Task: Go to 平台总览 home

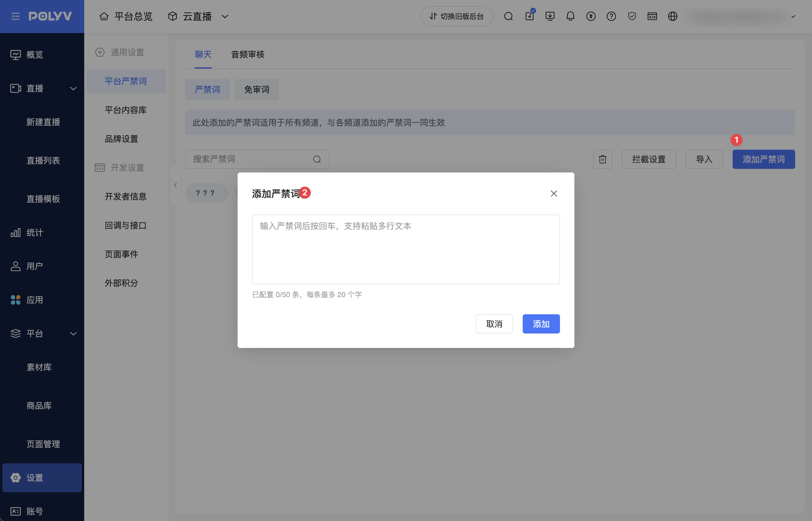Action: [x=126, y=16]
